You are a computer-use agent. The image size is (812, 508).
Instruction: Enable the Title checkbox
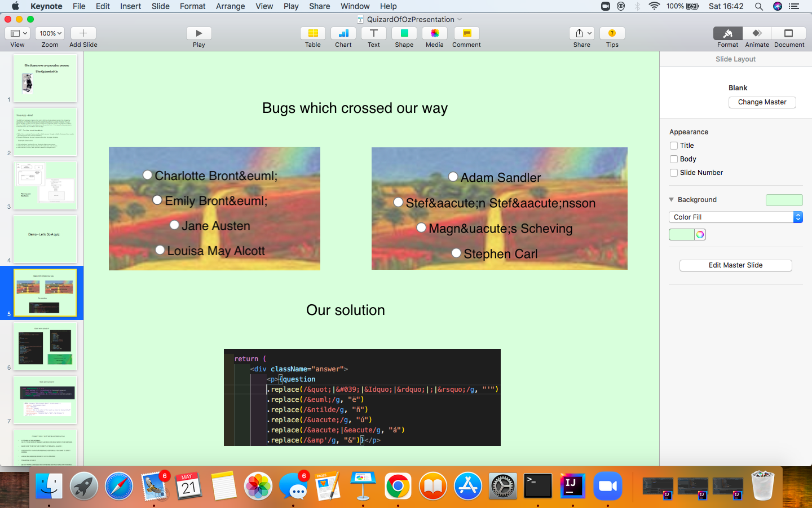coord(674,146)
